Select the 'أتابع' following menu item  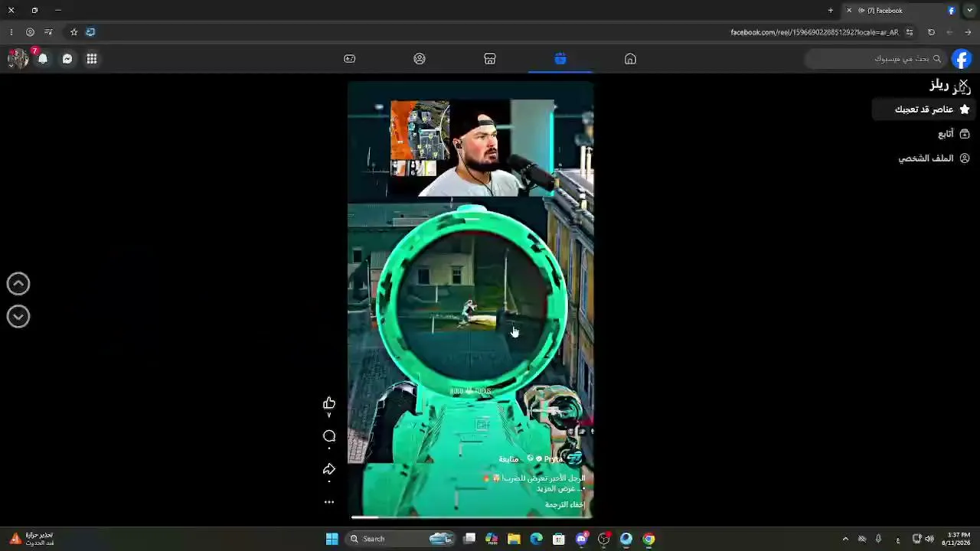(x=954, y=134)
